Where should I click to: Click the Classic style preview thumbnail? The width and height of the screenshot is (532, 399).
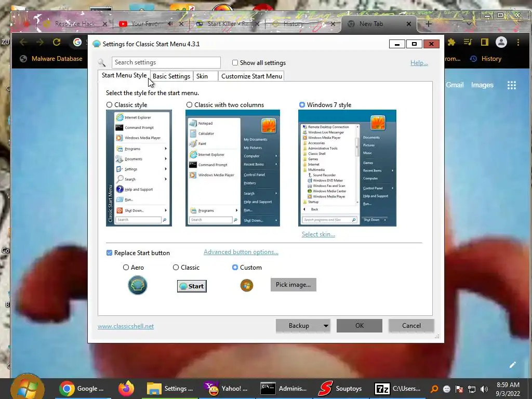coord(139,168)
